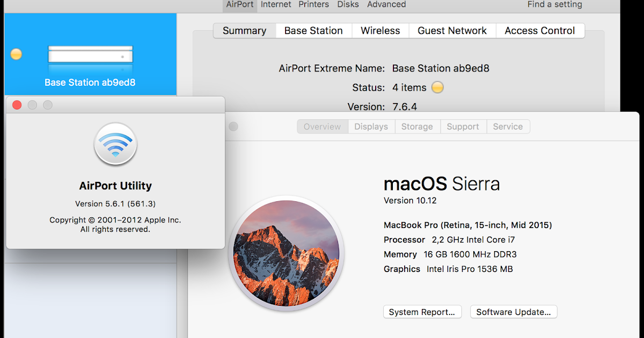Select the Overview tab in About This Mac

[323, 127]
